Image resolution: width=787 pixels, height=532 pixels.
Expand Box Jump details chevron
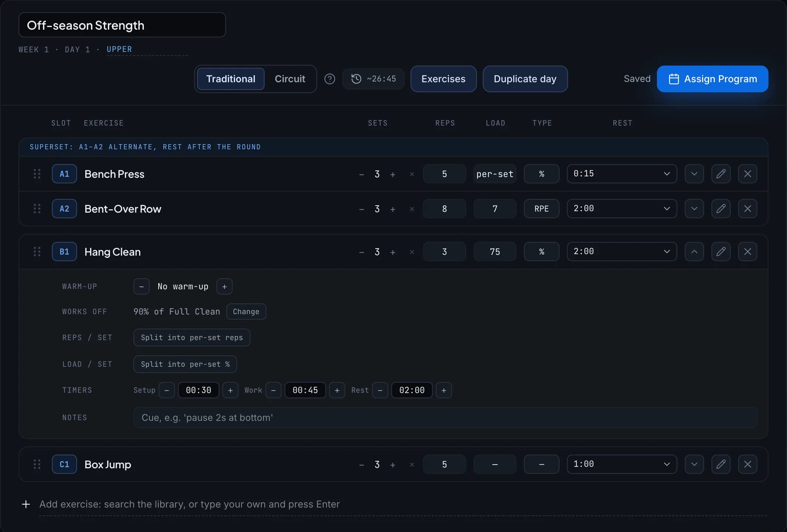694,464
